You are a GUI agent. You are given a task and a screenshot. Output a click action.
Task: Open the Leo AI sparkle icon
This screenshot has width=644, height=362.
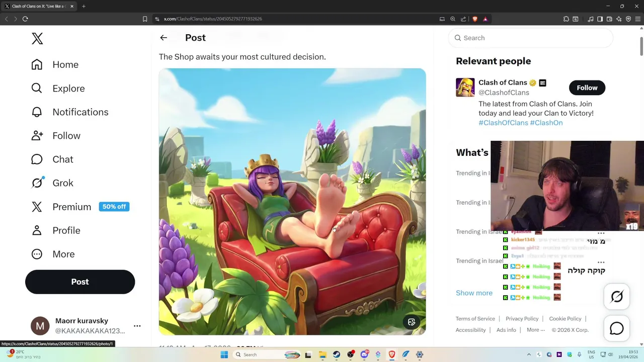pyautogui.click(x=619, y=19)
